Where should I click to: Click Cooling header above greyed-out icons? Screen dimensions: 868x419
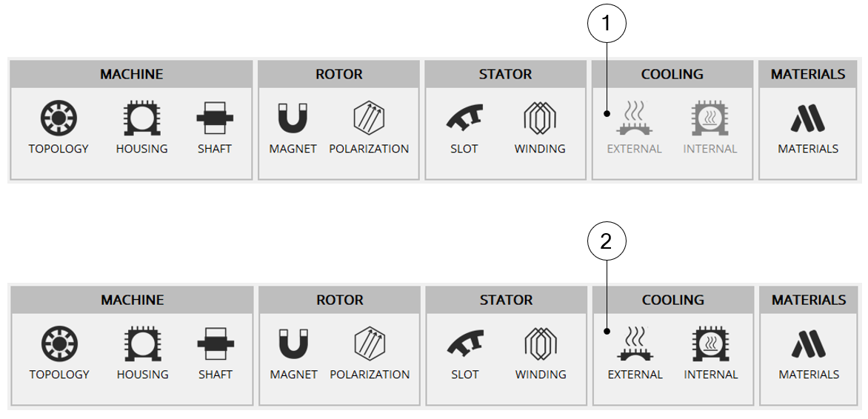672,74
